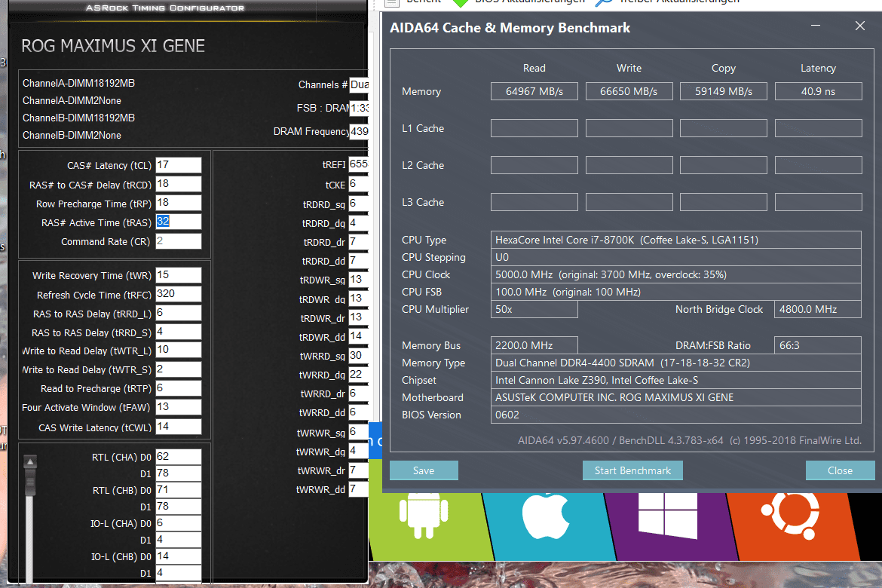Click the Memory Copy result 59149 MB/s
The width and height of the screenshot is (882, 588).
(724, 91)
